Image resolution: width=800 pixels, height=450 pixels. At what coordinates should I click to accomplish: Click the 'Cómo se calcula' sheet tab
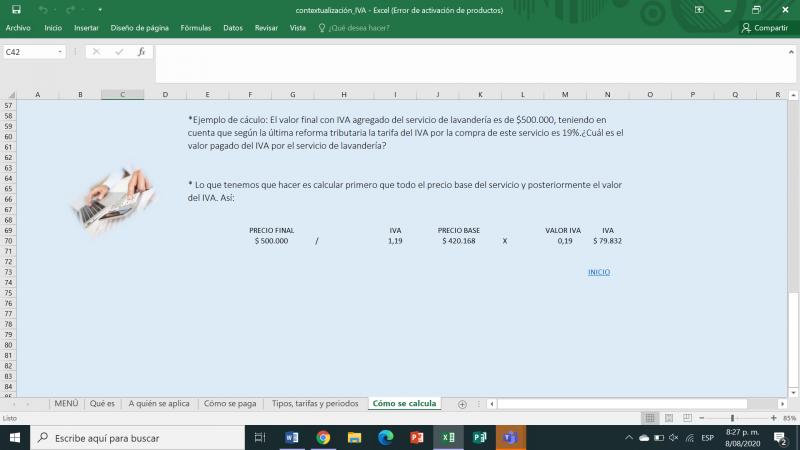tap(404, 403)
